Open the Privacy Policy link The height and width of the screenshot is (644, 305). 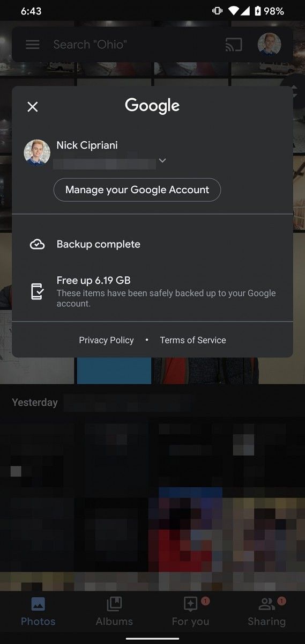pyautogui.click(x=106, y=340)
